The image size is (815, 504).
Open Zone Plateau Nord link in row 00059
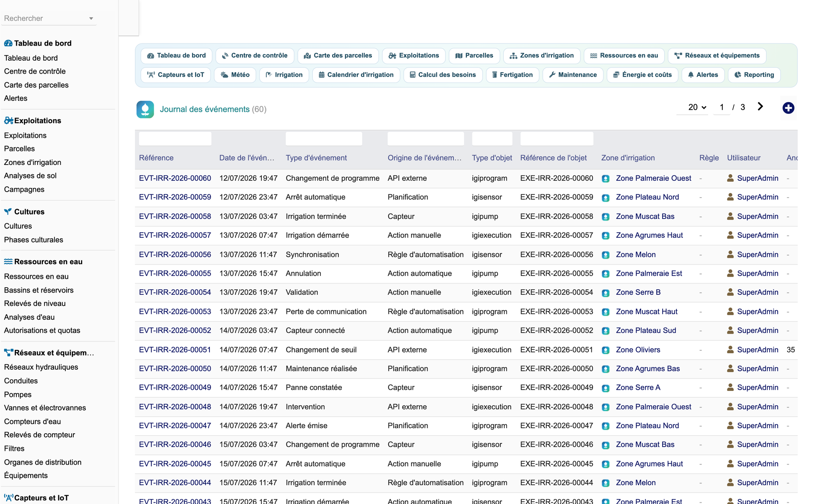(x=647, y=197)
